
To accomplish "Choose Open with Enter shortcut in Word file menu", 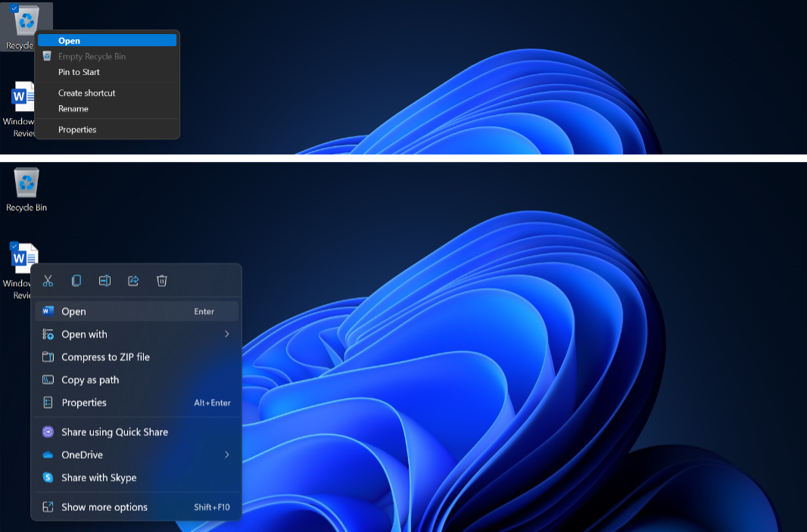I will tap(136, 311).
